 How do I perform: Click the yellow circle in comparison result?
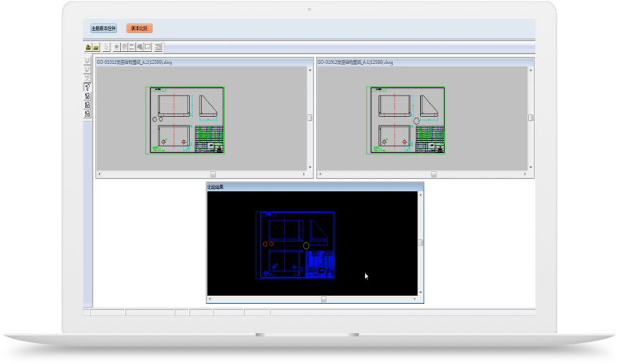point(306,245)
